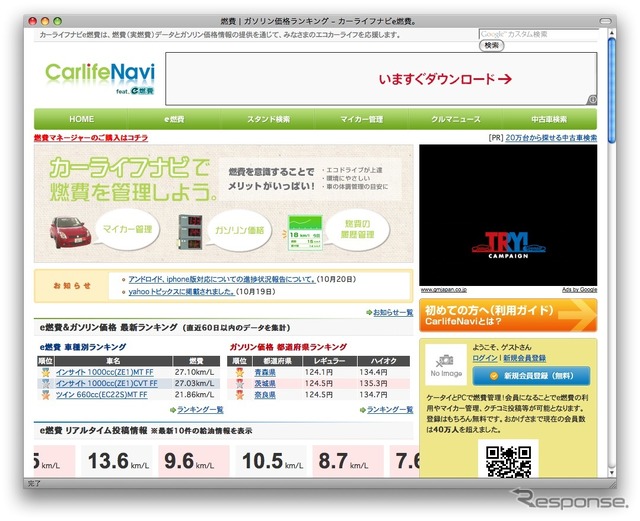Click the scrollbar up arrow
This screenshot has width=640, height=521.
[611, 33]
